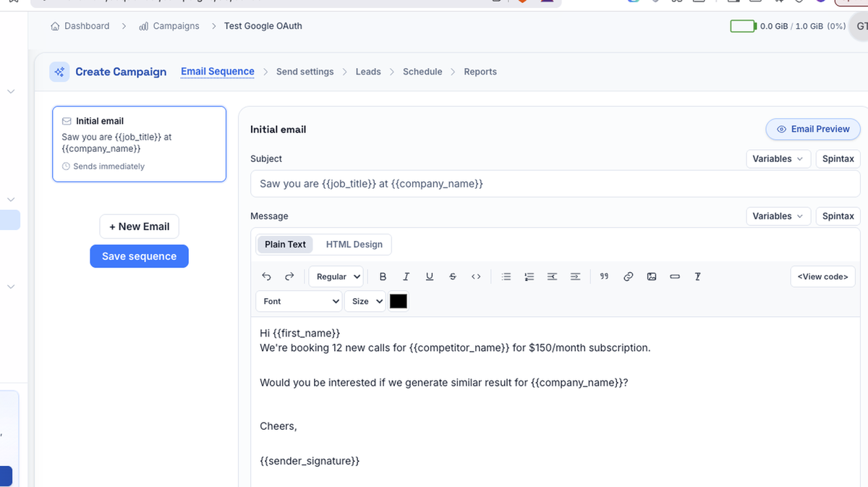Go to the Send settings step
Image resolution: width=868 pixels, height=487 pixels.
click(x=305, y=72)
